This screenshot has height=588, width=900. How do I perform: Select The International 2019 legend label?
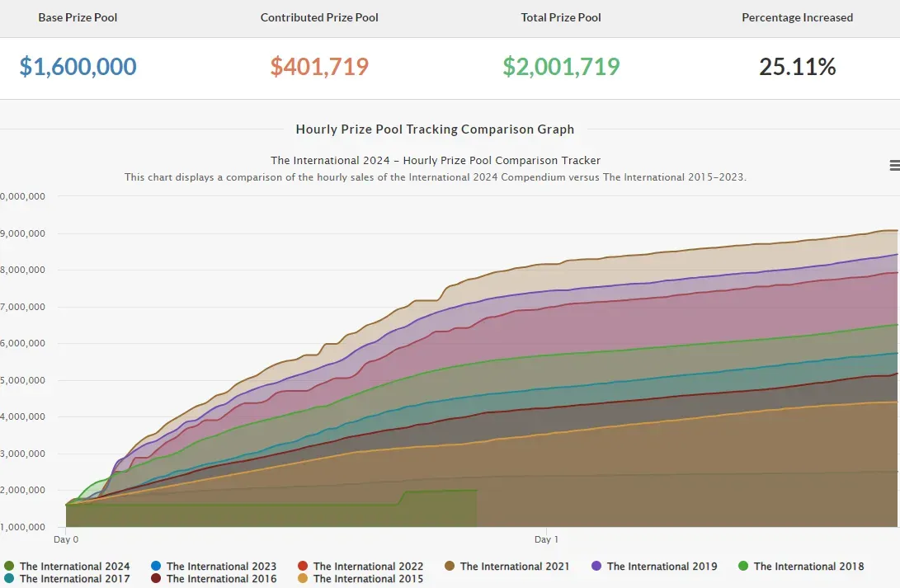click(x=662, y=567)
